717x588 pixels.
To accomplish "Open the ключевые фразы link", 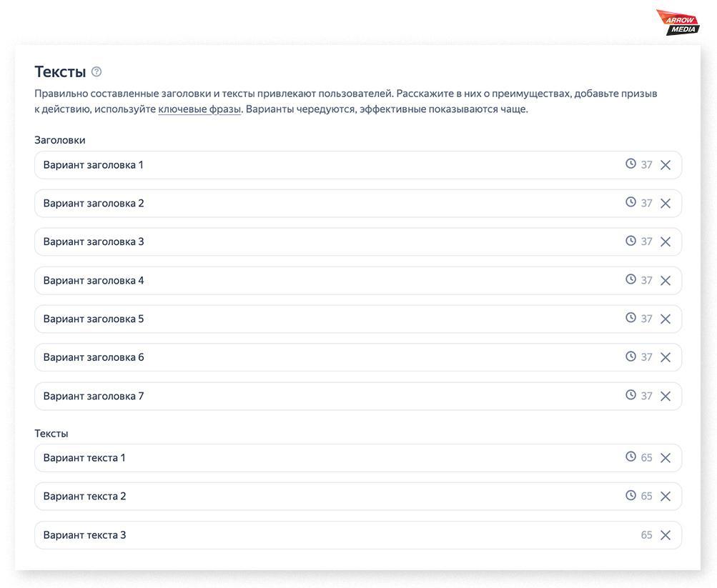I will [x=199, y=109].
